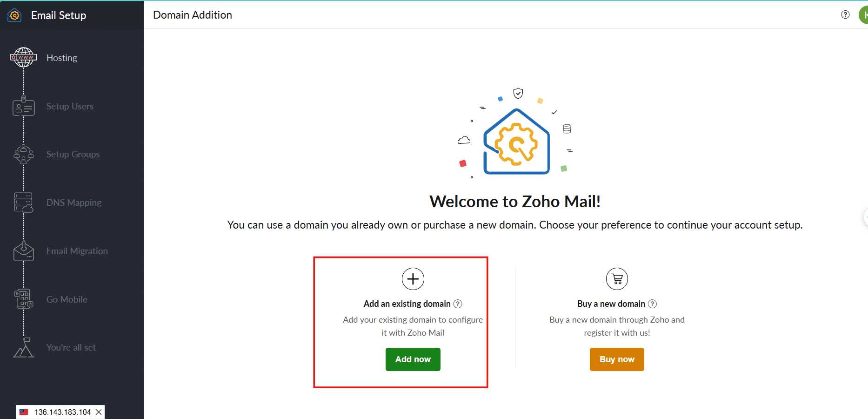
Task: Select the Email Migration step label
Action: click(77, 251)
